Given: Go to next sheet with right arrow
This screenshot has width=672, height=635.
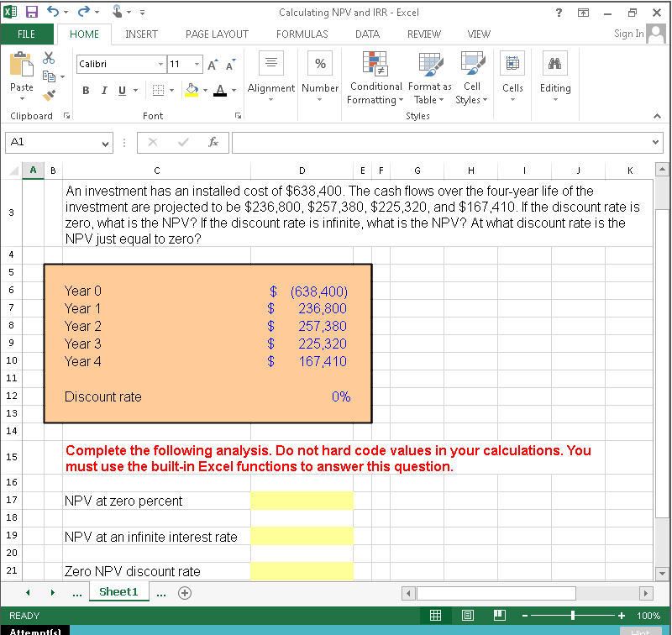Looking at the screenshot, I should click(52, 592).
